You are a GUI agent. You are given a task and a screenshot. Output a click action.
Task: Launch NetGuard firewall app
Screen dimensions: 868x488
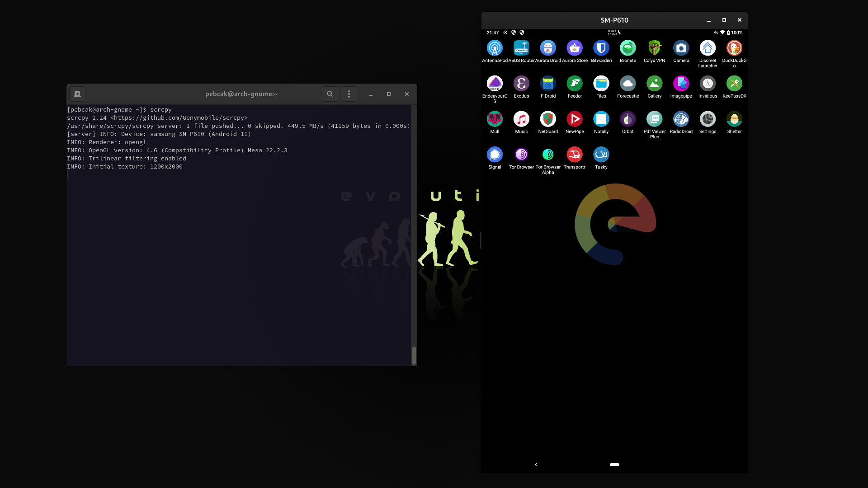(x=548, y=119)
